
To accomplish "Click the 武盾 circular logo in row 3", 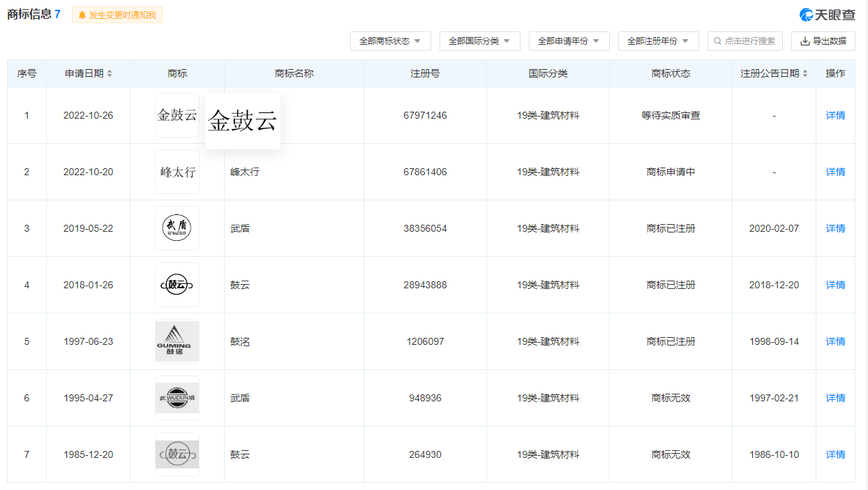I will click(x=177, y=228).
